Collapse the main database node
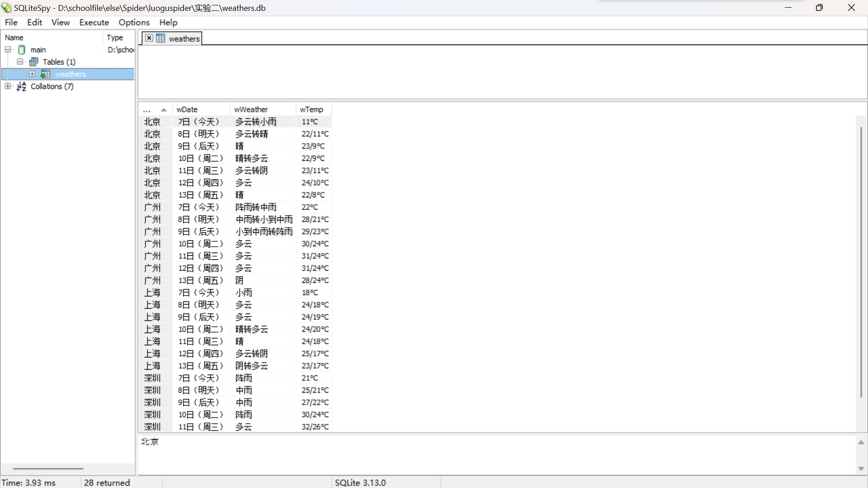The width and height of the screenshot is (868, 488). click(8, 50)
